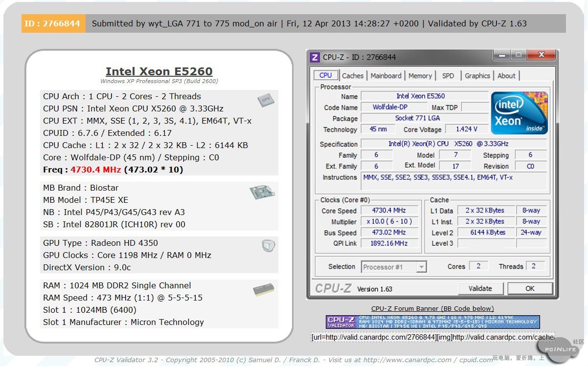Click the CPU-Z Validator forum banner image
The height and width of the screenshot is (367, 588).
pos(433,322)
